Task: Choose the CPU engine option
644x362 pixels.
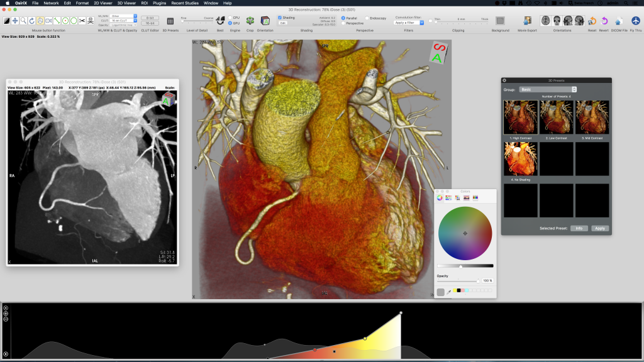Action: [230, 18]
